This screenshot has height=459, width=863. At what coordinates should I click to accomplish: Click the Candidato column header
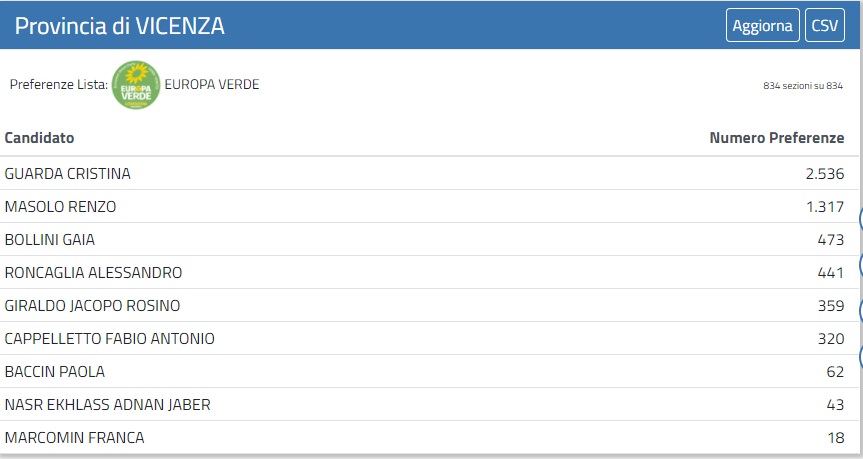(39, 138)
